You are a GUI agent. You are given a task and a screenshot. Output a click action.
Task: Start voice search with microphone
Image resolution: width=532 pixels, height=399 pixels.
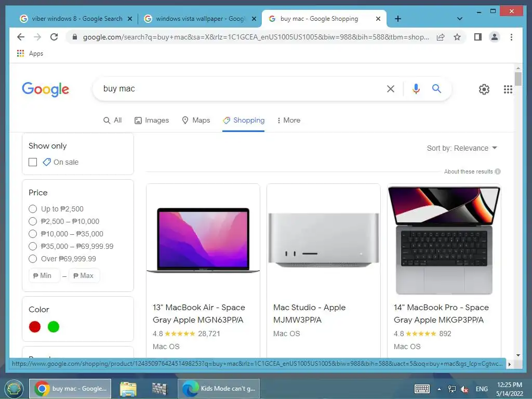point(416,89)
